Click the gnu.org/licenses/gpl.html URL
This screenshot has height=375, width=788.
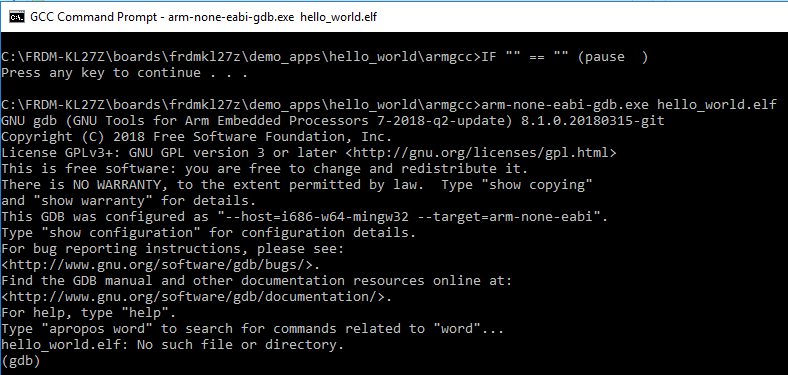coord(486,153)
